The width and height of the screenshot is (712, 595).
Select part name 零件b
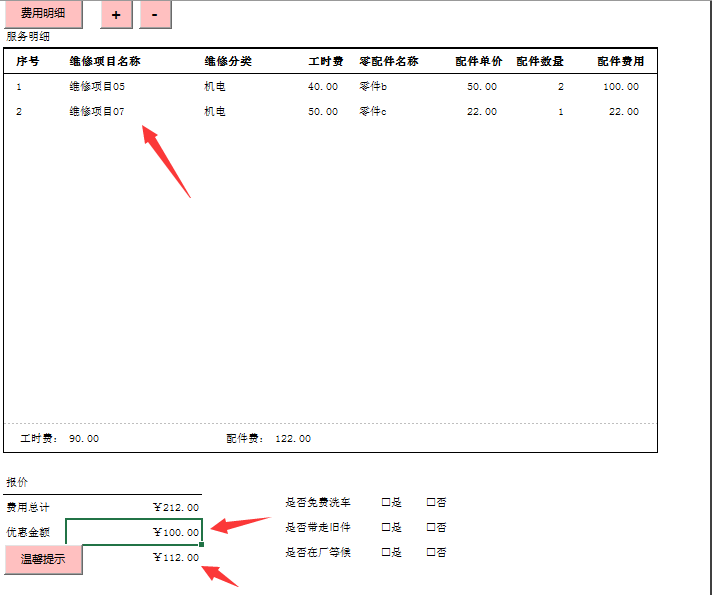coord(373,86)
